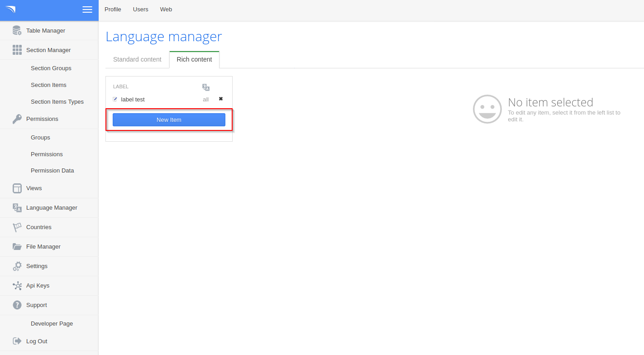Select the Permissions wrench icon

[x=17, y=119]
